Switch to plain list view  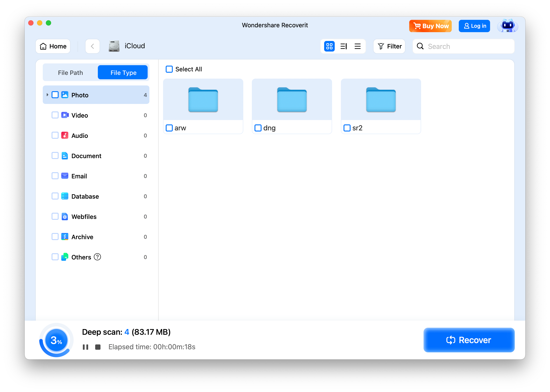(x=357, y=46)
